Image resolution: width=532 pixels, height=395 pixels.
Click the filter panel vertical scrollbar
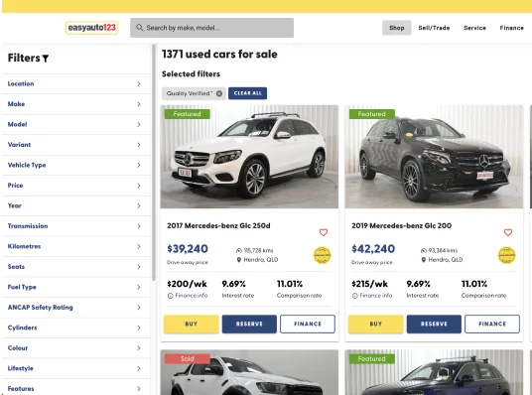(x=154, y=163)
